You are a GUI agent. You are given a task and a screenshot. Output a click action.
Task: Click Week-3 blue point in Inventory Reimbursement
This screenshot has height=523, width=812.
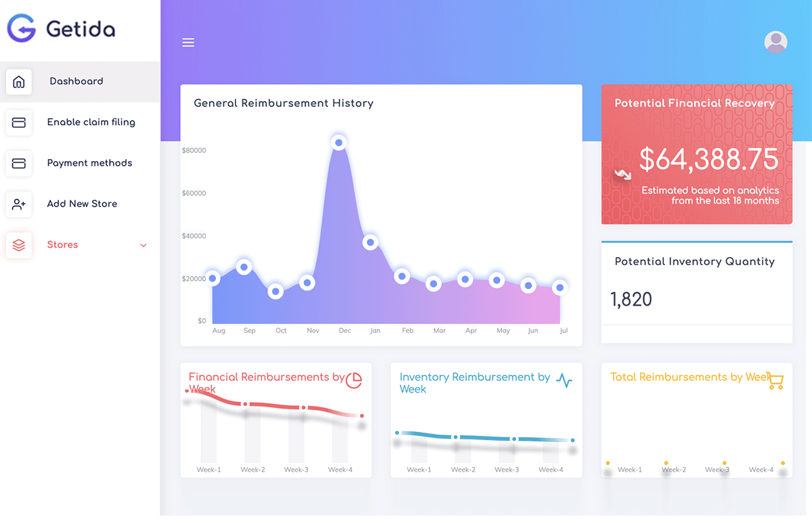[x=514, y=439]
